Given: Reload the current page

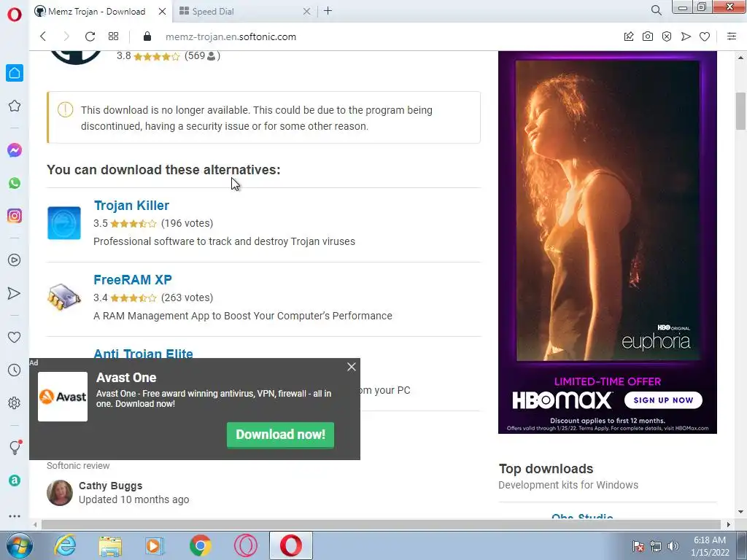Looking at the screenshot, I should tap(90, 36).
